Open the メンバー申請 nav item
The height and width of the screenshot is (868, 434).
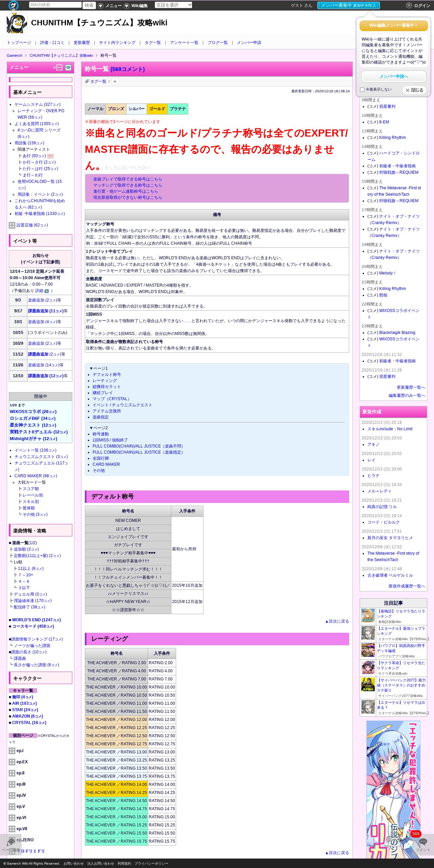pos(249,43)
